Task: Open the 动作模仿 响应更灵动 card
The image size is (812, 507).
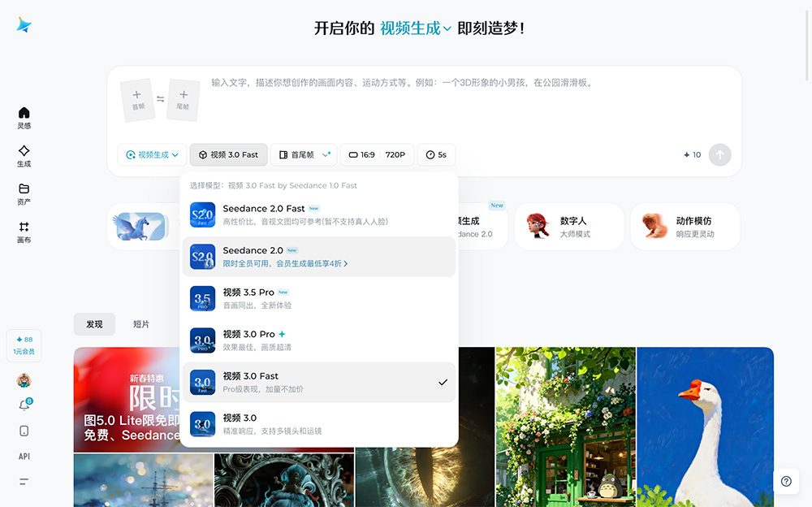Action: (685, 227)
